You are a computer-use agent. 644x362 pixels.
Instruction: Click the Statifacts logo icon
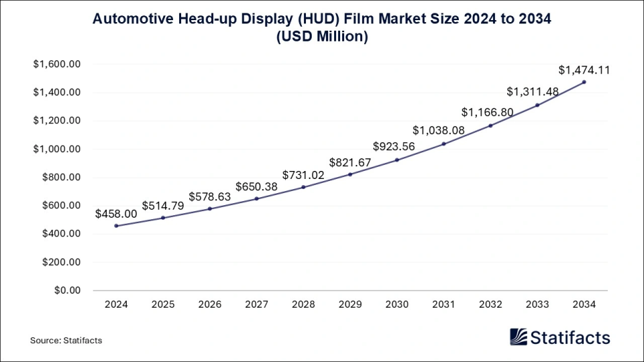coord(519,337)
